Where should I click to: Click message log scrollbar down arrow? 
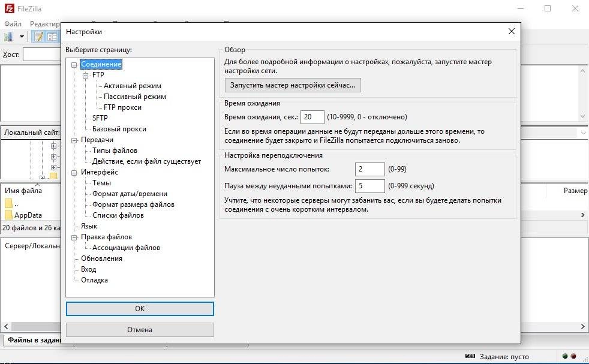click(x=582, y=116)
